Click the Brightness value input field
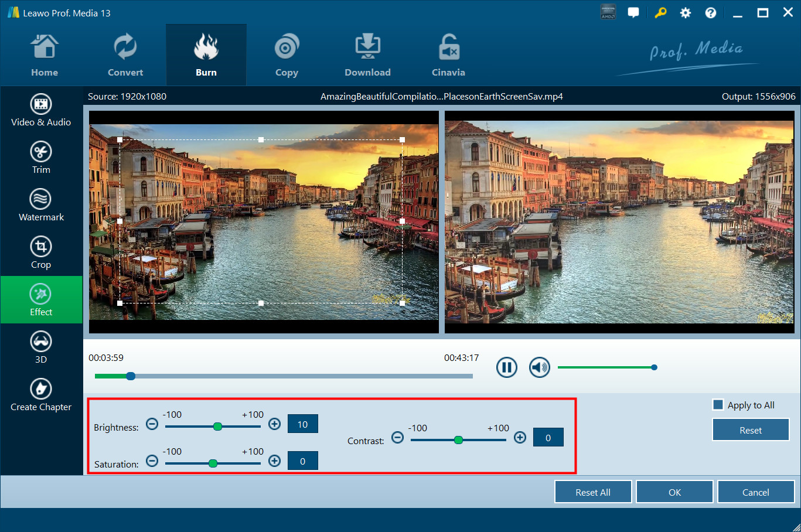The height and width of the screenshot is (532, 801). point(302,424)
